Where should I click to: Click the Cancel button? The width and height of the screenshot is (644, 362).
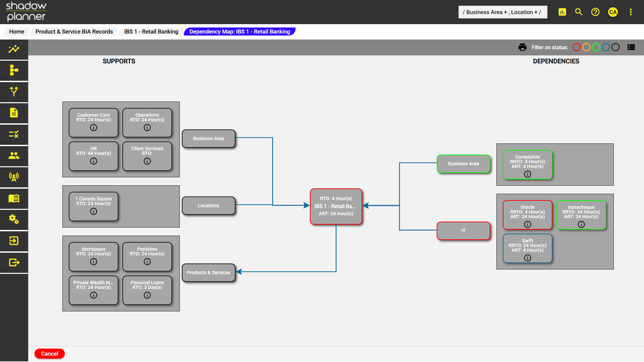(49, 354)
